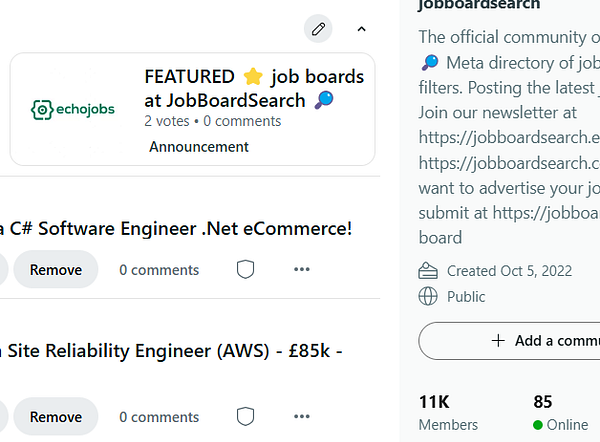View comments on C# Software Engineer post
Screen dimensions: 600x442
coord(159,269)
